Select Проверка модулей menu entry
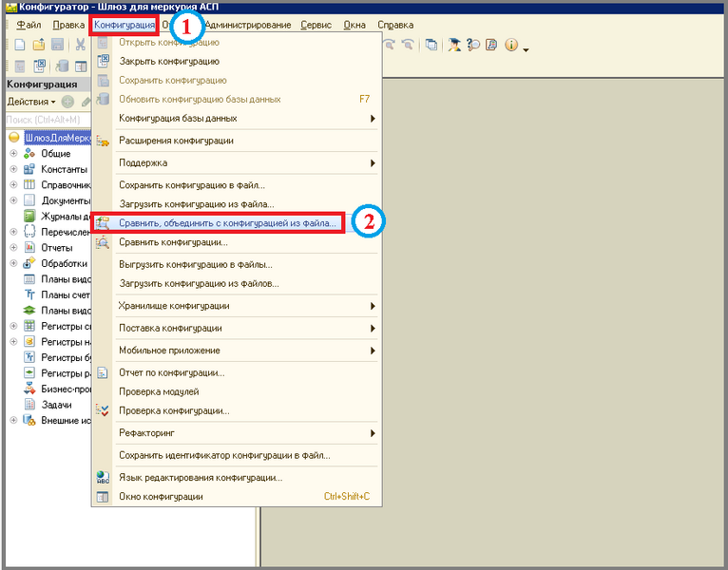The width and height of the screenshot is (728, 570). click(237, 391)
